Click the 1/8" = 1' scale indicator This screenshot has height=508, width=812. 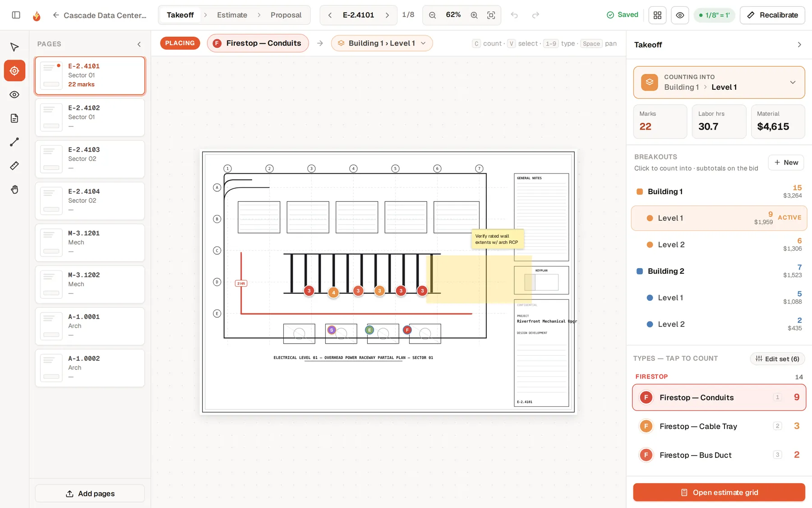[x=714, y=15]
